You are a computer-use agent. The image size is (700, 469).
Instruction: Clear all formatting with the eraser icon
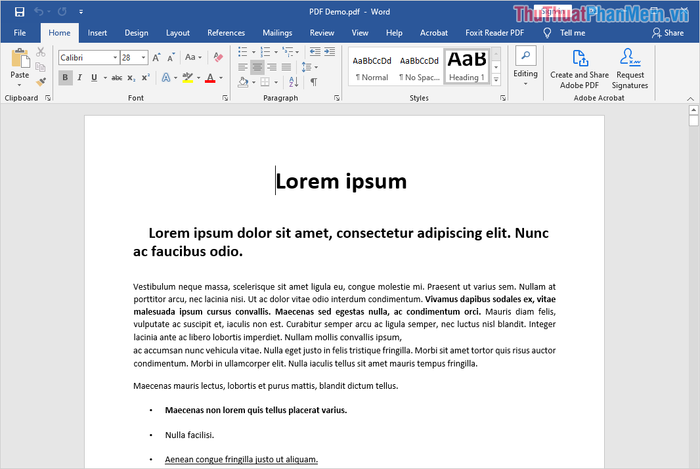point(218,57)
